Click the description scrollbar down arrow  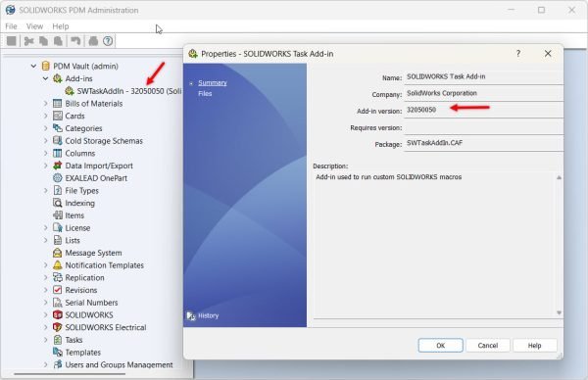coord(559,312)
